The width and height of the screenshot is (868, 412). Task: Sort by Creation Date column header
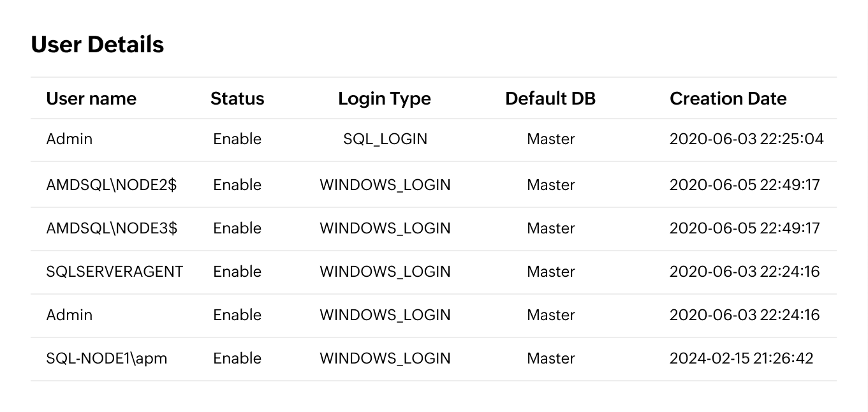tap(728, 99)
